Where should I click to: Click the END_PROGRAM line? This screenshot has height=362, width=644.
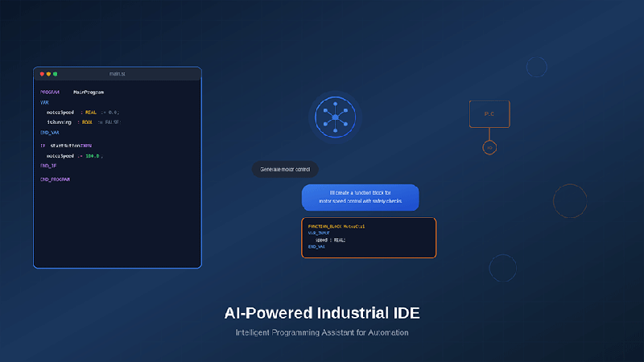pyautogui.click(x=55, y=179)
